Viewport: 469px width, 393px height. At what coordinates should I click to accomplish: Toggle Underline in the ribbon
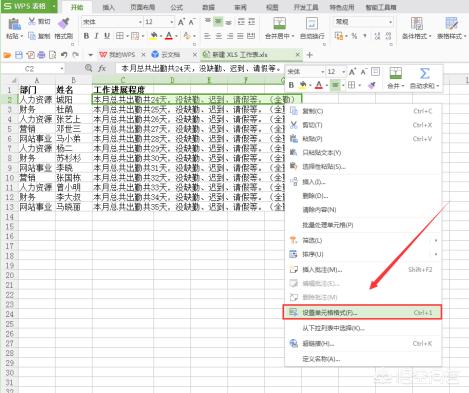(x=107, y=36)
